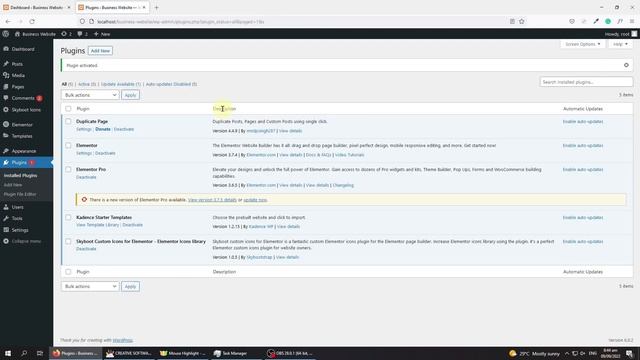Check the Elementor Pro plugin checkbox
The width and height of the screenshot is (640, 360).
(x=68, y=169)
